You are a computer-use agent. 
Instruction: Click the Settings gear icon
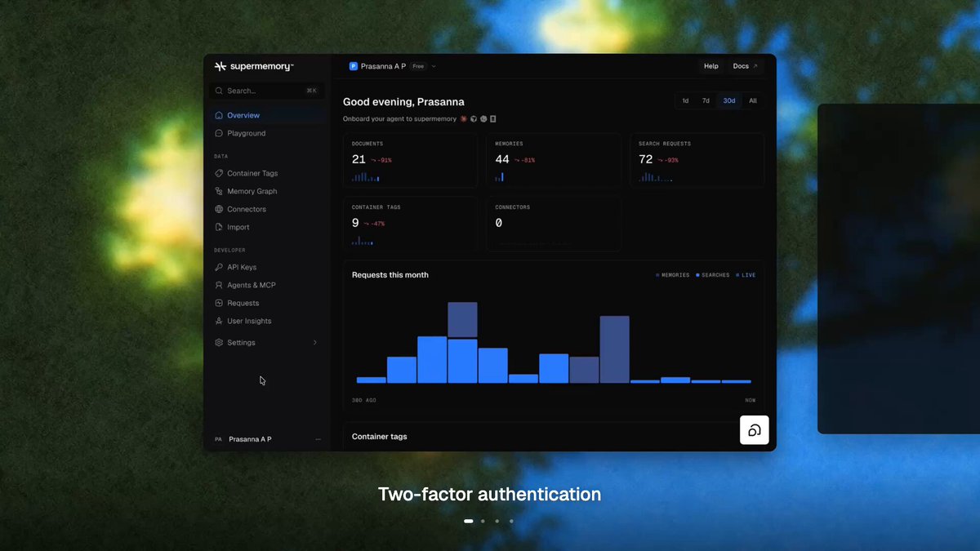[219, 343]
